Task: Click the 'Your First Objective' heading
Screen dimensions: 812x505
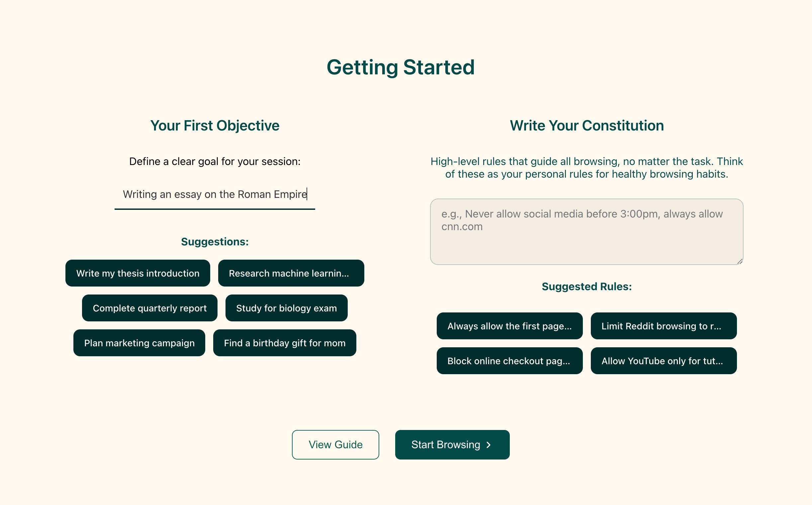Action: (x=215, y=126)
